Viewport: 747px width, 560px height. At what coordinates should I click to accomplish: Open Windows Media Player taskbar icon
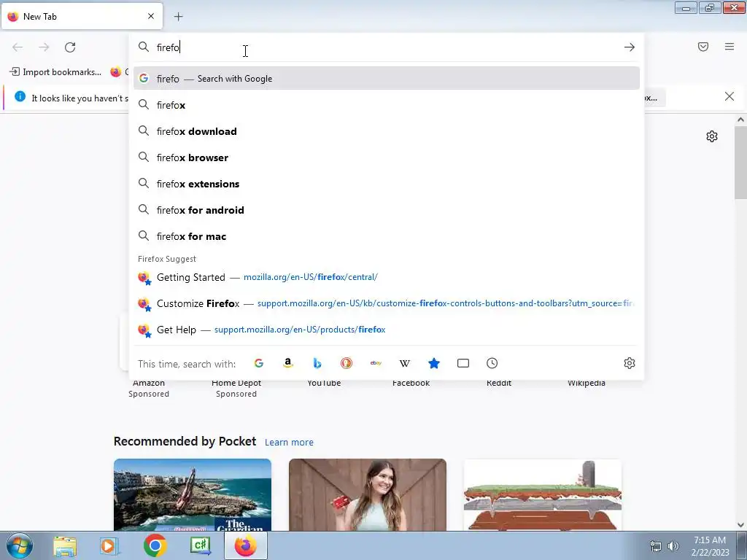pos(109,546)
